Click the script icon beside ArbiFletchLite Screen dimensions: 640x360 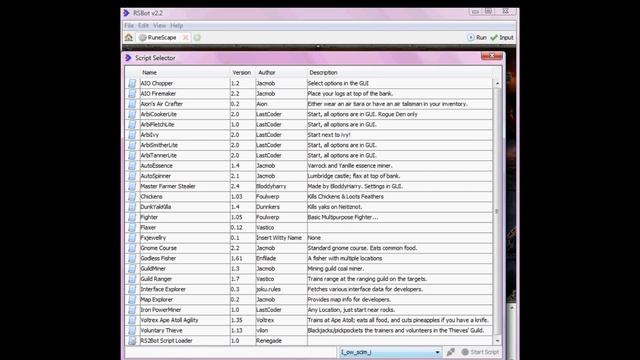pyautogui.click(x=132, y=124)
